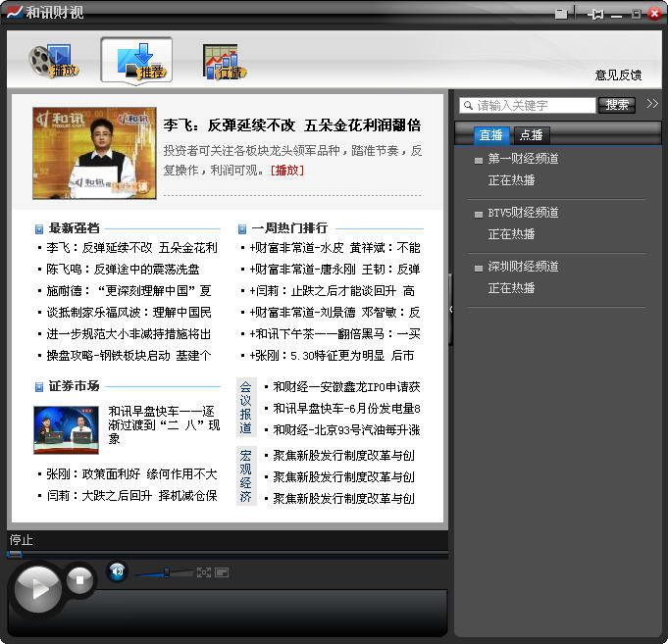Screen dimensions: 668x644
Task: Select the 推荐 recommendations icon
Action: tap(136, 61)
